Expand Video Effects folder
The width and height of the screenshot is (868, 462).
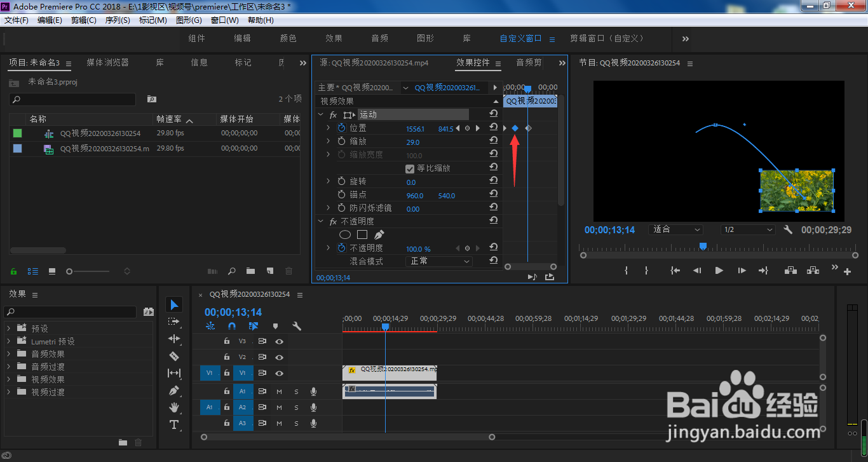pos(9,379)
